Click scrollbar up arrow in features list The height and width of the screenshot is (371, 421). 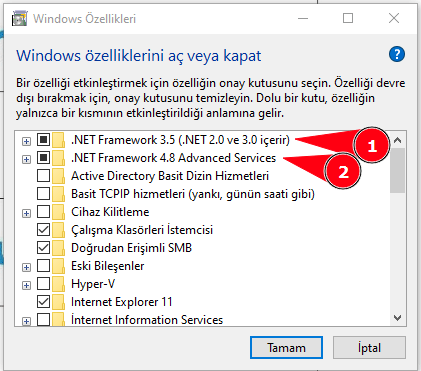point(397,140)
